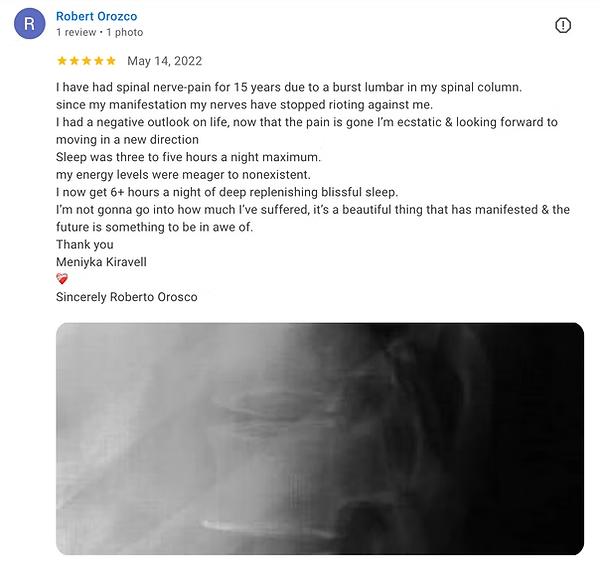Open Robert Orozco's profile link
600x567 pixels.
[x=96, y=16]
